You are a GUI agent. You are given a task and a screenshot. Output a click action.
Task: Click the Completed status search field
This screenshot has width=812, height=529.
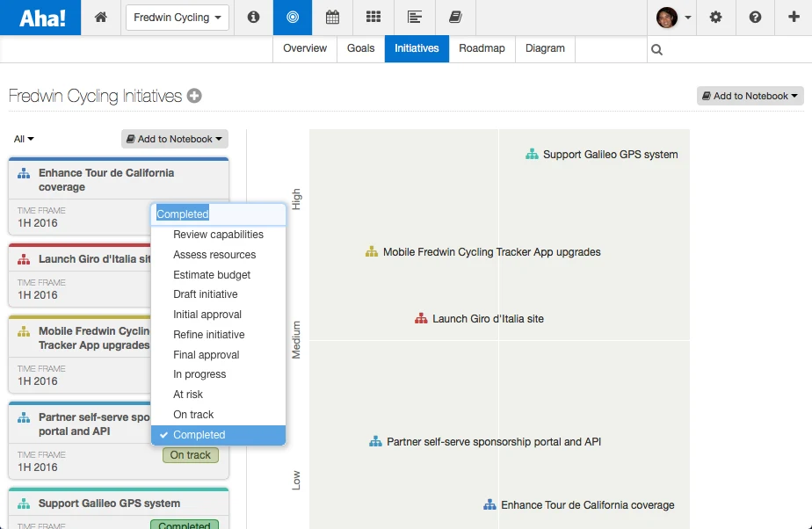tap(218, 214)
